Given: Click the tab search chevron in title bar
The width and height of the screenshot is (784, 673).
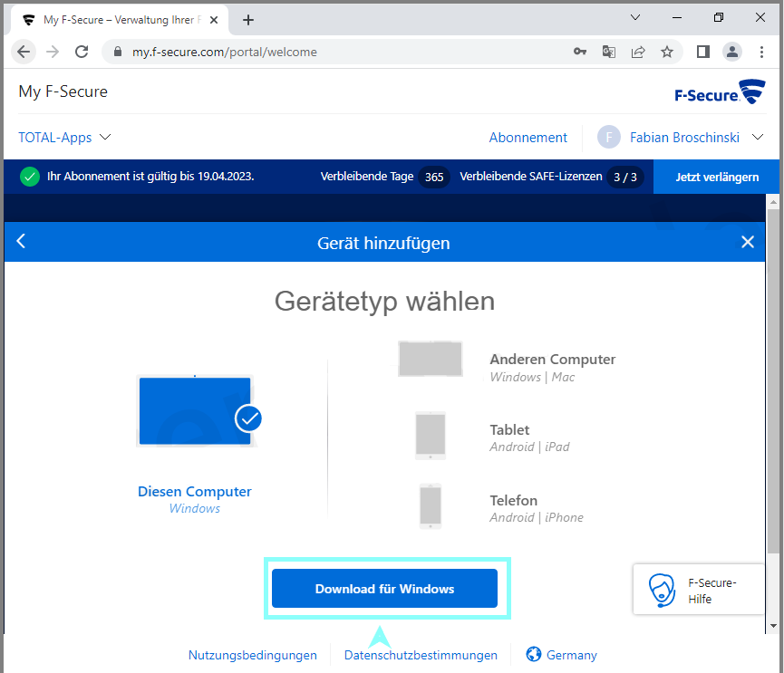Looking at the screenshot, I should click(x=635, y=17).
